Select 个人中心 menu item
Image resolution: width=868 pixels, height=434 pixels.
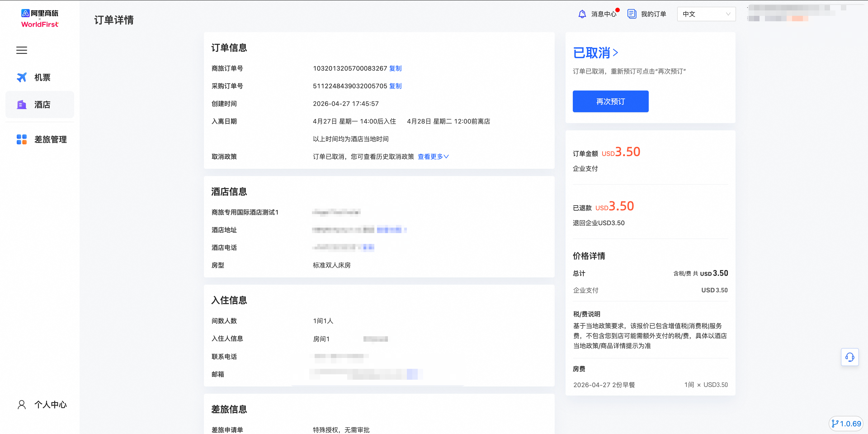point(50,404)
